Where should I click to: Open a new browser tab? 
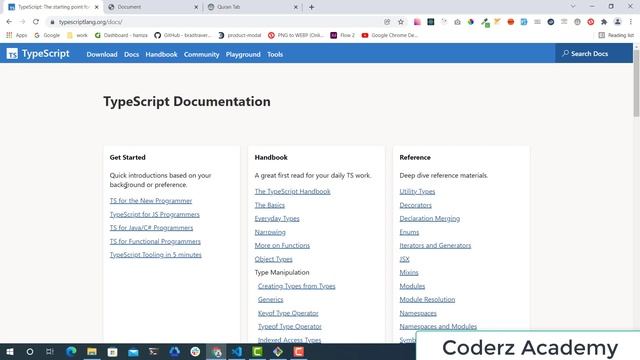pyautogui.click(x=311, y=7)
